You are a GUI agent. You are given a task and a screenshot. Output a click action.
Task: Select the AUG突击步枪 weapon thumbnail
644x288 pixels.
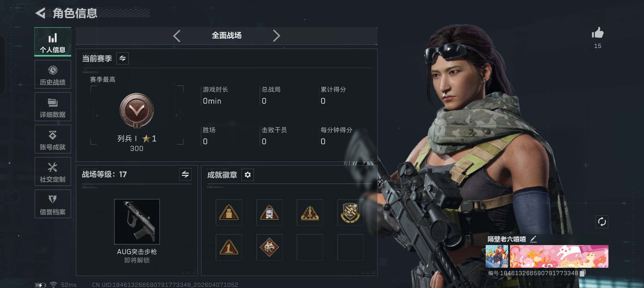137,222
